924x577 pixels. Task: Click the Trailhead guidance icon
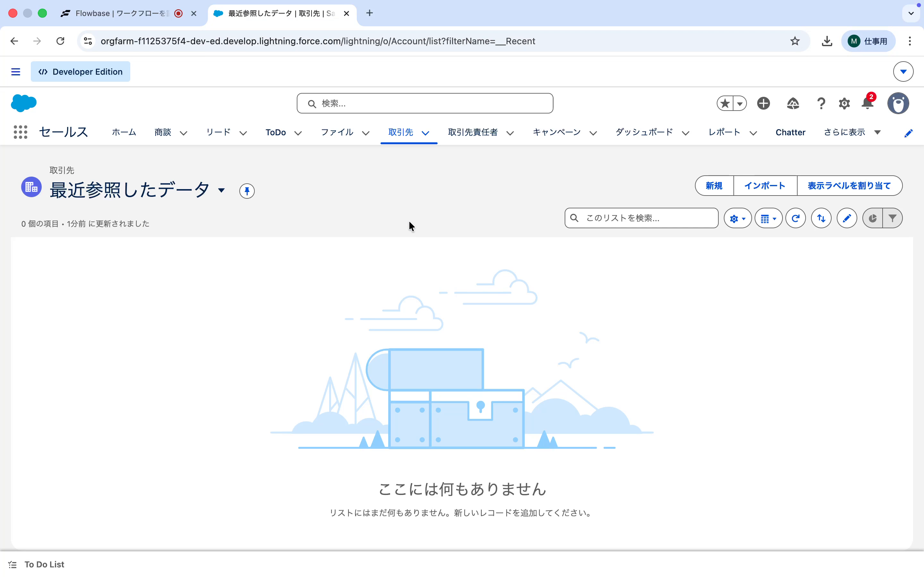click(793, 104)
